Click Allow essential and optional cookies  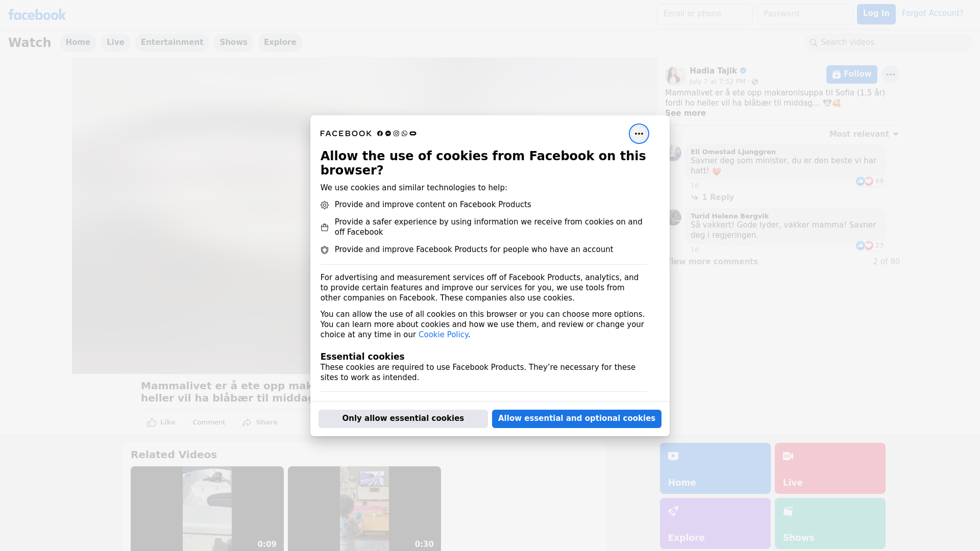(x=576, y=418)
